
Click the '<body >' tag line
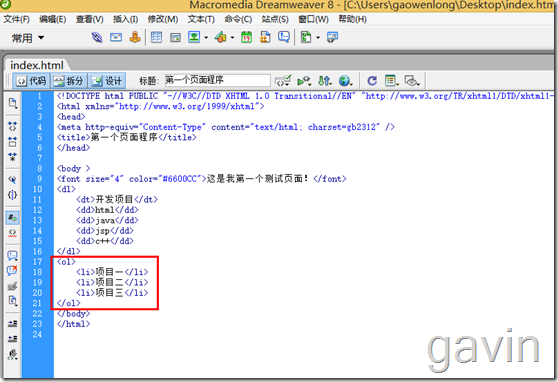[x=73, y=168]
